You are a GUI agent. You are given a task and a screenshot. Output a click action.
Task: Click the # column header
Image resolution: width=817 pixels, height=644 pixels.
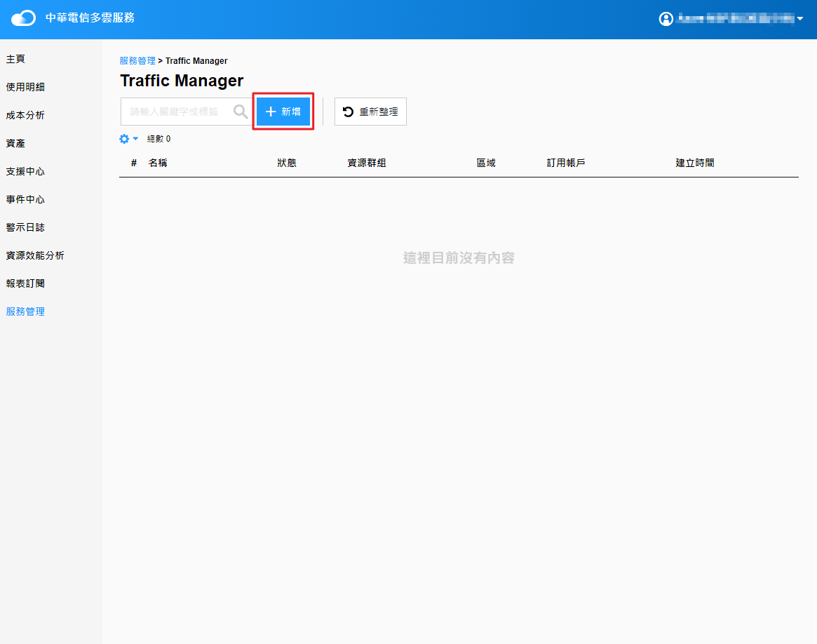point(134,163)
